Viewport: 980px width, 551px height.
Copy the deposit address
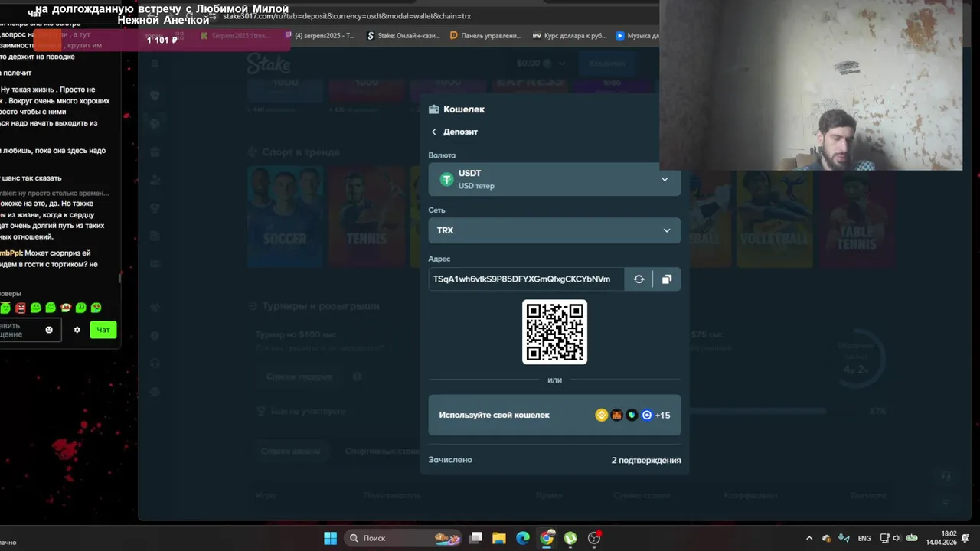tap(667, 279)
